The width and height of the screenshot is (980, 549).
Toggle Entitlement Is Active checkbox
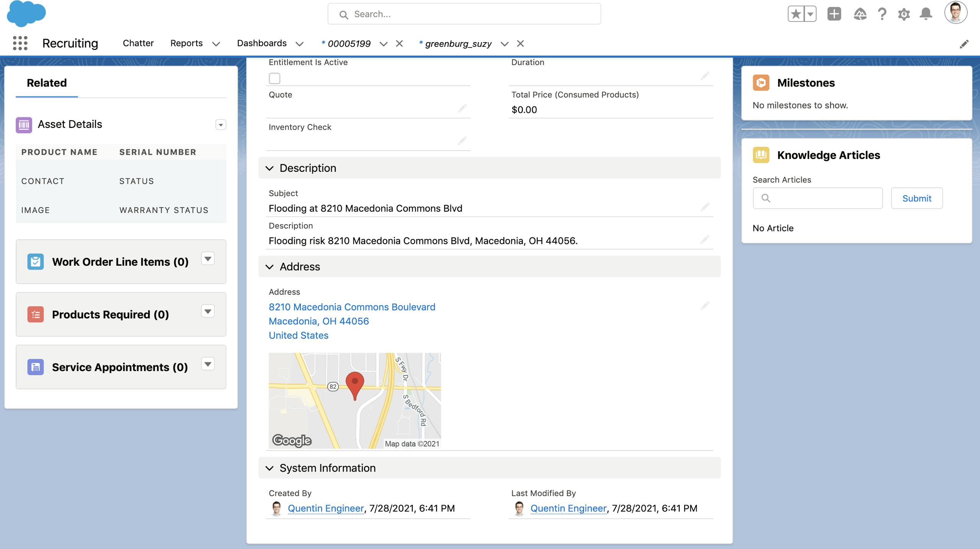click(274, 78)
